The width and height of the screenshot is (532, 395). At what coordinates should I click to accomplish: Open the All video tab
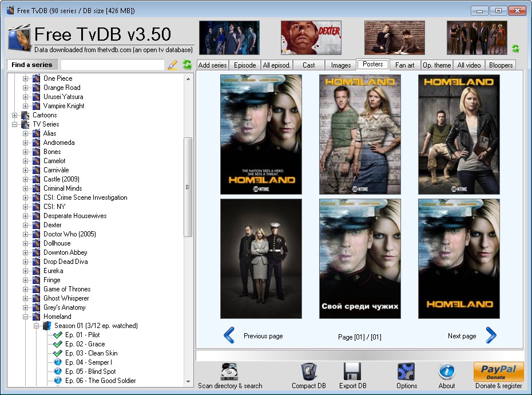click(x=469, y=65)
